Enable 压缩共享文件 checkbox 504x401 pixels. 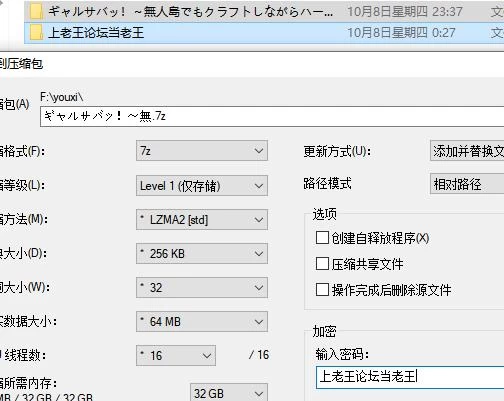[x=322, y=264]
